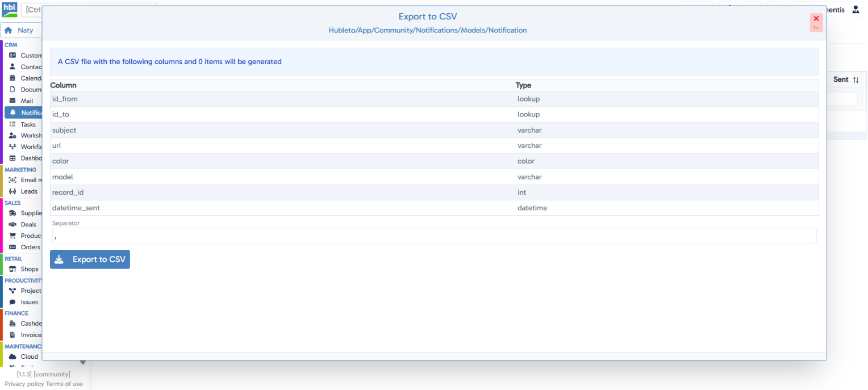The image size is (868, 390).
Task: Open the Orders icon in sidebar
Action: pyautogui.click(x=12, y=248)
